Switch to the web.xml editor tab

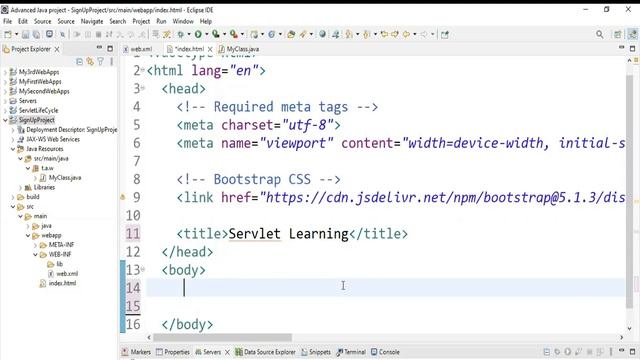point(138,49)
